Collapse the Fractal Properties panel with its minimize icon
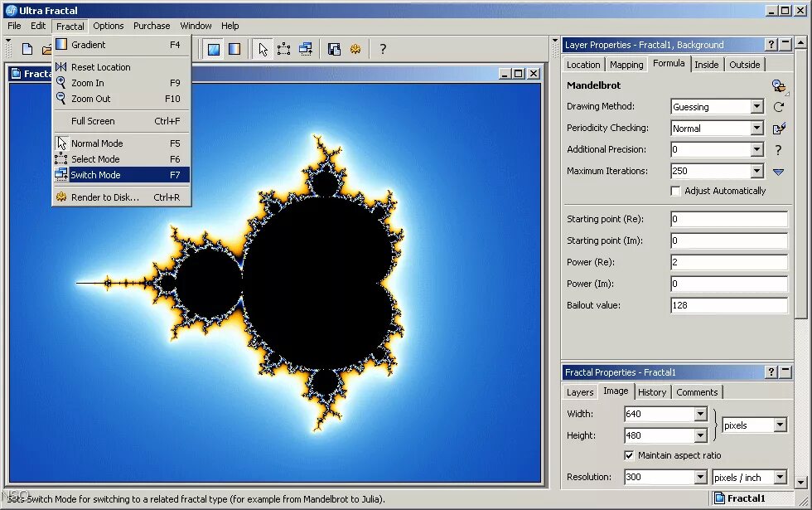The width and height of the screenshot is (812, 510). click(x=785, y=372)
